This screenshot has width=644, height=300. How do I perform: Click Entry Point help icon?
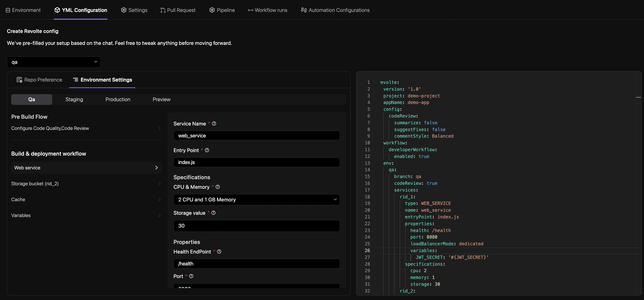207,150
